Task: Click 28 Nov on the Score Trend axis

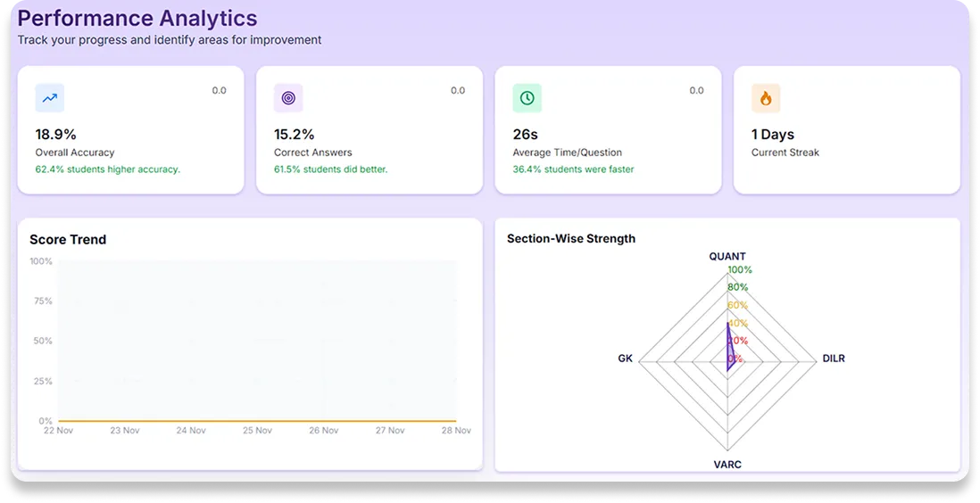Action: point(456,430)
